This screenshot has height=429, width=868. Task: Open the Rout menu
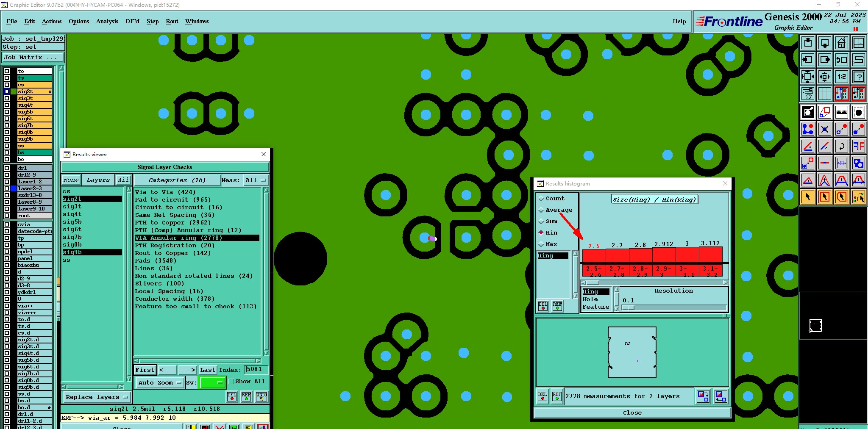[172, 21]
